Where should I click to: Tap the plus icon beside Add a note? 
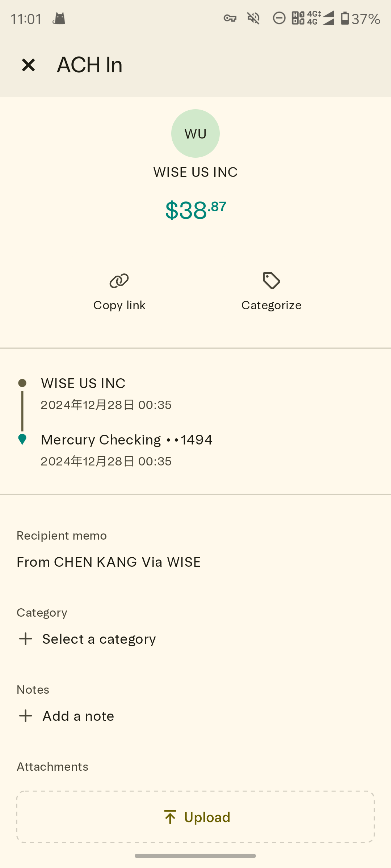pos(26,716)
